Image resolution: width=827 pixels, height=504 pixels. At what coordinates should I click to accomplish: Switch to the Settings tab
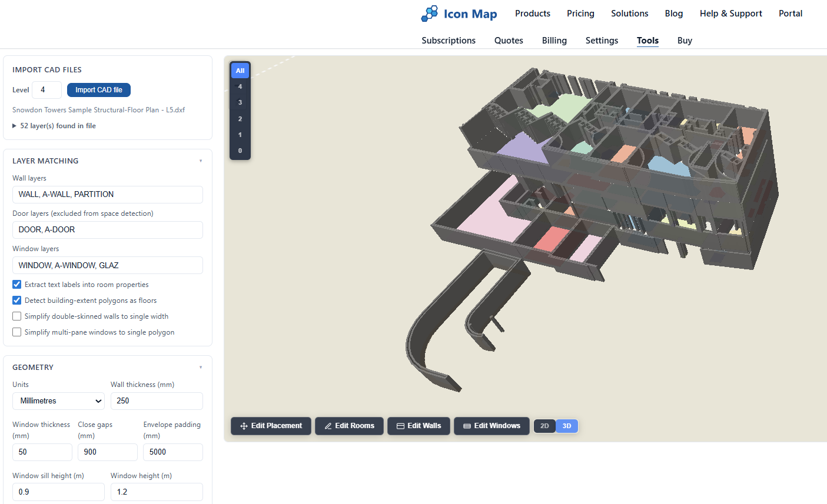click(x=602, y=40)
